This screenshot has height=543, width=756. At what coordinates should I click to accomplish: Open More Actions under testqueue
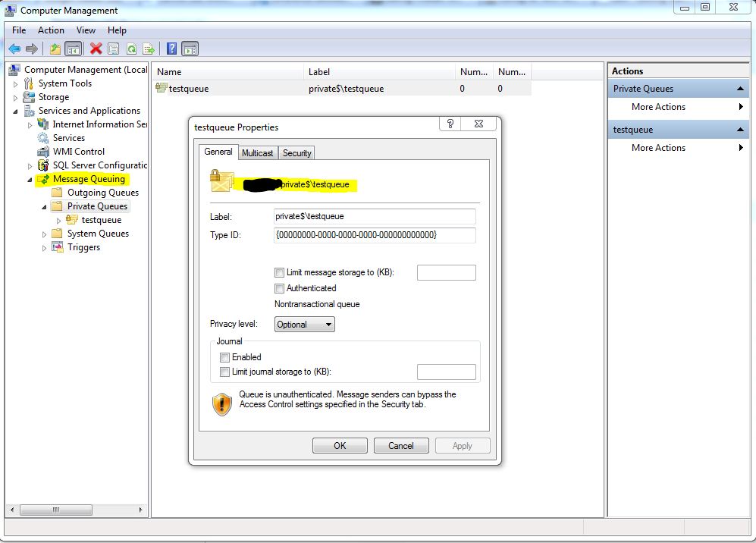coord(679,148)
